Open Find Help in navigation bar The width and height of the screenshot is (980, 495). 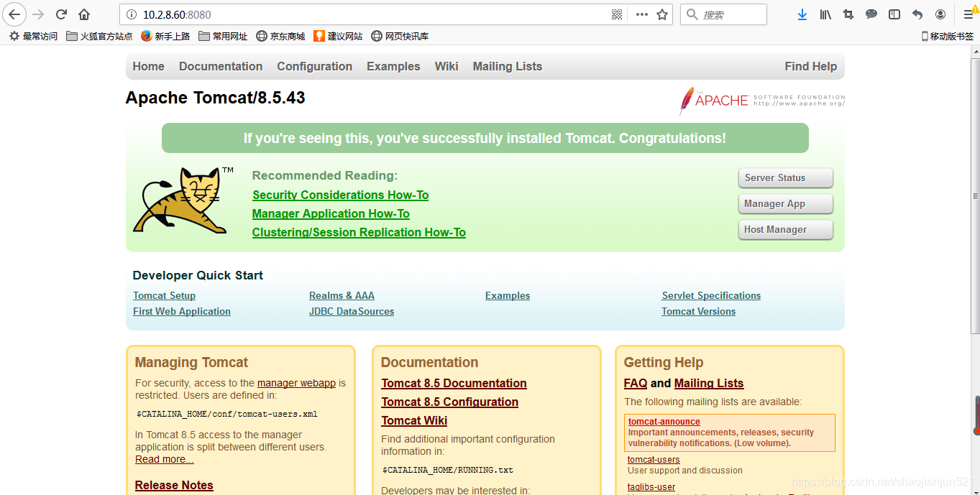coord(810,66)
